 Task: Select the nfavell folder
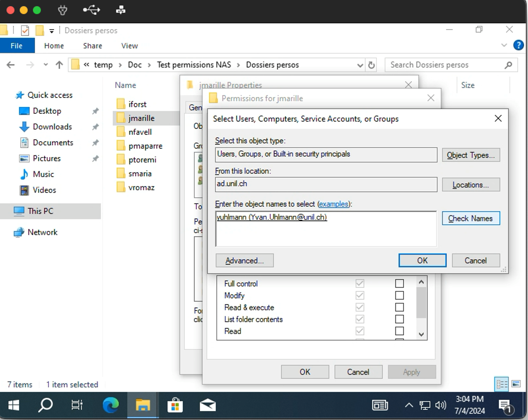click(x=140, y=132)
